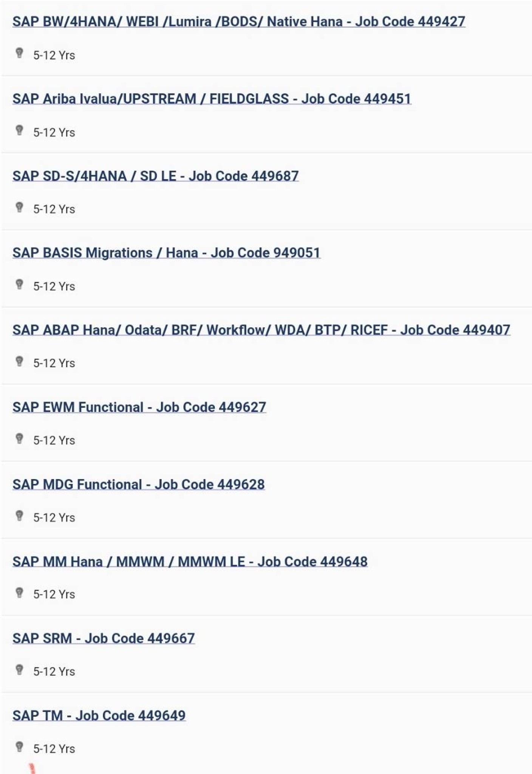The width and height of the screenshot is (532, 774).
Task: Click experience bulb icon under SAP EWM job
Action: click(x=19, y=438)
